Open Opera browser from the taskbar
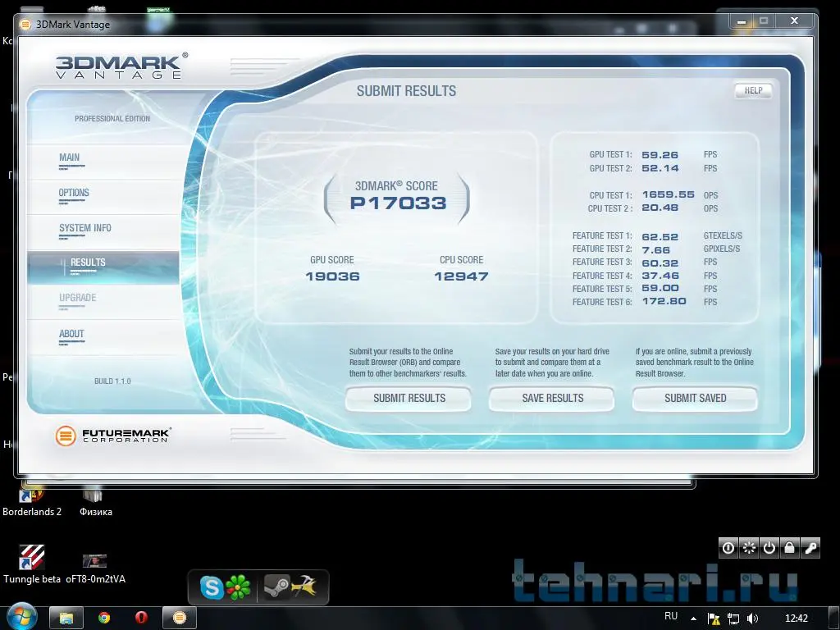 141,619
